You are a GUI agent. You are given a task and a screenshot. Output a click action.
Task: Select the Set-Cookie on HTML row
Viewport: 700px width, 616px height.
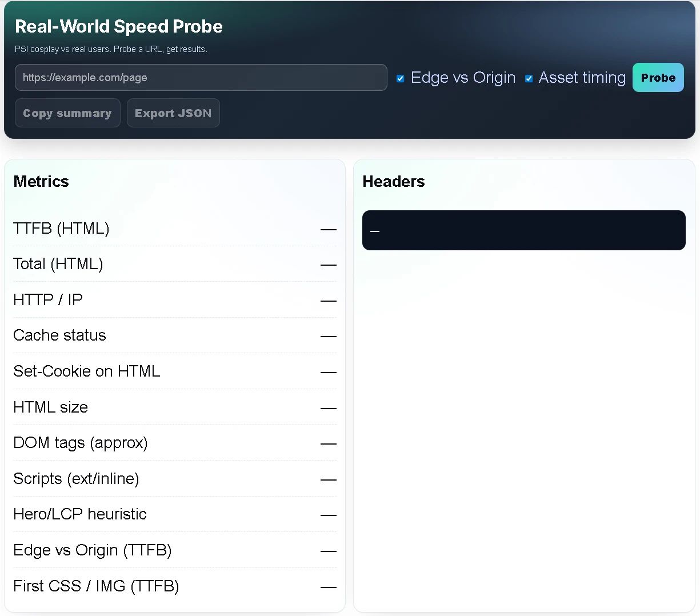(x=174, y=371)
